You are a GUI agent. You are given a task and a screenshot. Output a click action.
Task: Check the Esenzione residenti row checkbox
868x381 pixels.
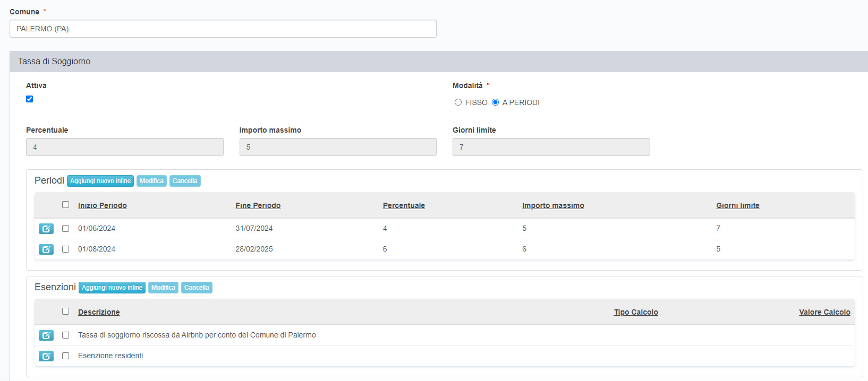tap(65, 356)
